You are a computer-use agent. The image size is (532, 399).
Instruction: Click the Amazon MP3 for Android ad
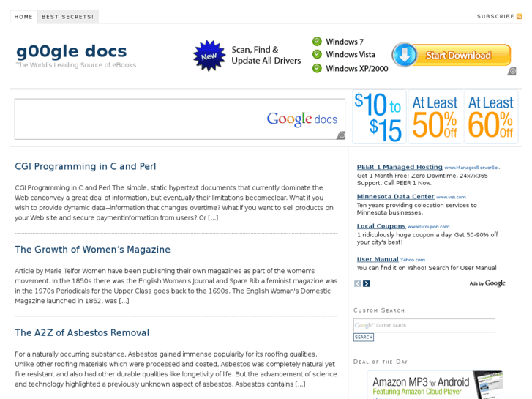pyautogui.click(x=435, y=385)
